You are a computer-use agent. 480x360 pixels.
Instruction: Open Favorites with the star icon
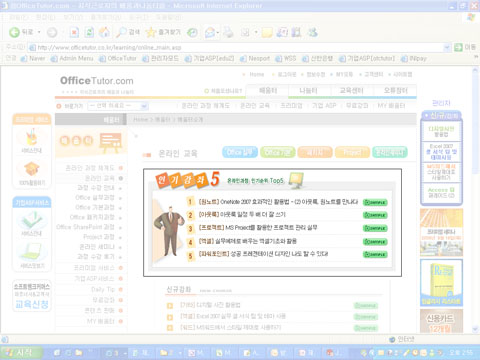pos(151,32)
